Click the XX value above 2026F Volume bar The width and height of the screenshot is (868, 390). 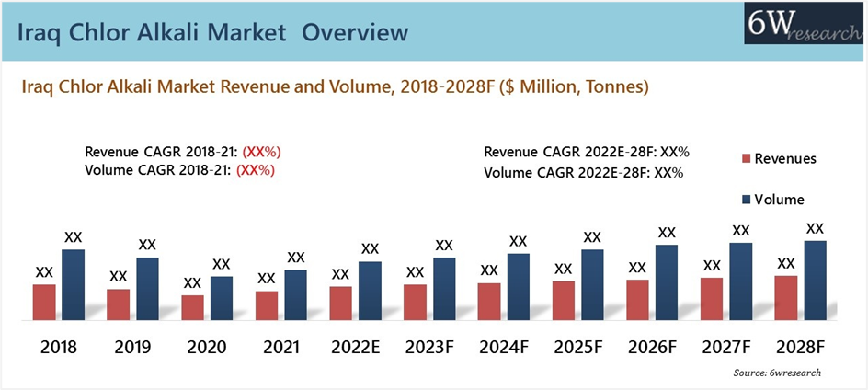pyautogui.click(x=667, y=233)
